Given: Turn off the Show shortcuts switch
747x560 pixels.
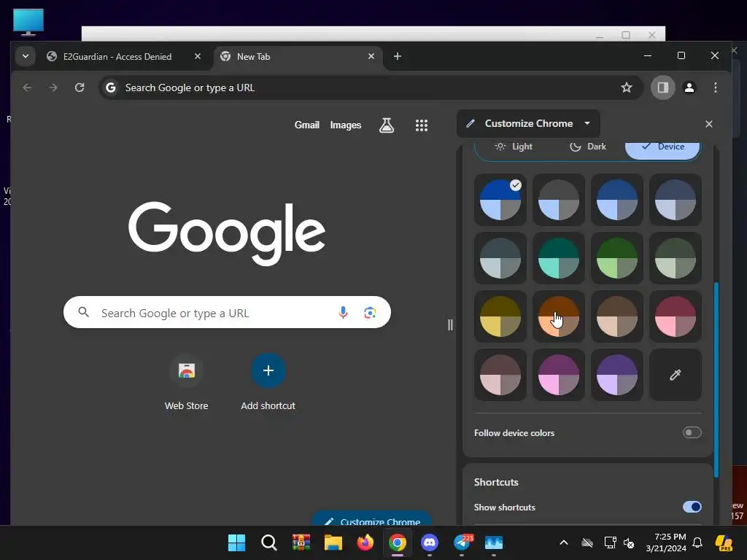Looking at the screenshot, I should (692, 507).
